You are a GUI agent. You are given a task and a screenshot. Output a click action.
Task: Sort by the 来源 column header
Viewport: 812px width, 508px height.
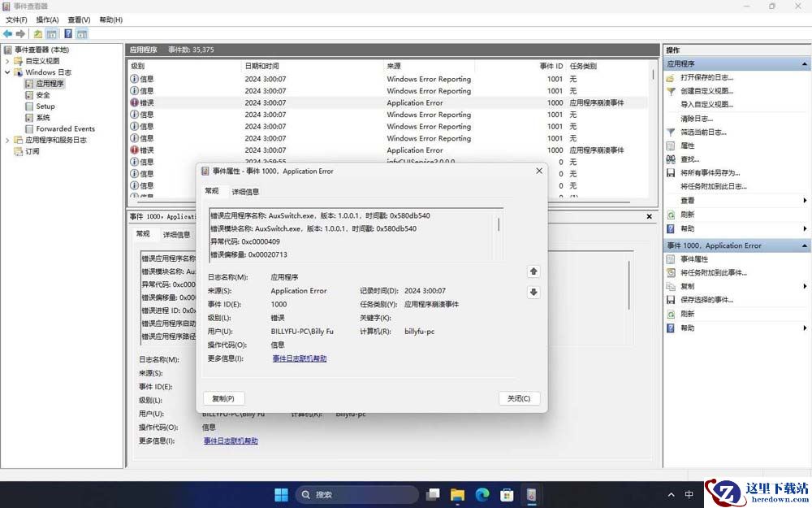click(429, 67)
